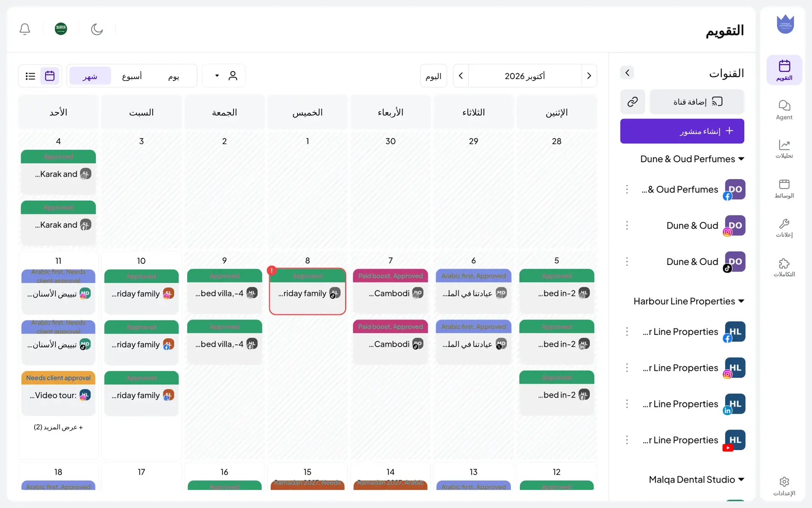The image size is (812, 508).
Task: Switch to calendar grid view icon
Action: (x=50, y=76)
